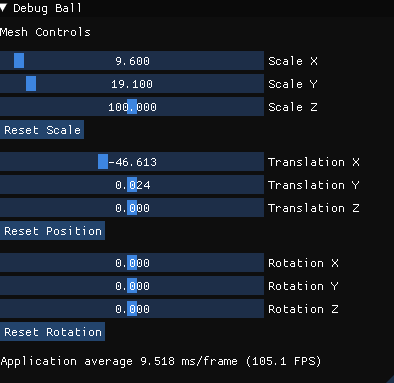Screen dimensions: 394x383
Task: Click the Scale X slider grab handle
Action: point(19,61)
